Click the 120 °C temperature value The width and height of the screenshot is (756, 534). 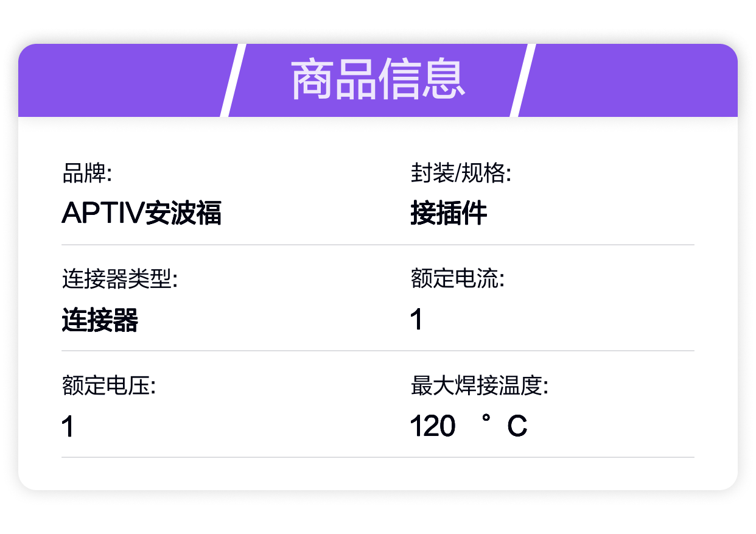tap(469, 426)
